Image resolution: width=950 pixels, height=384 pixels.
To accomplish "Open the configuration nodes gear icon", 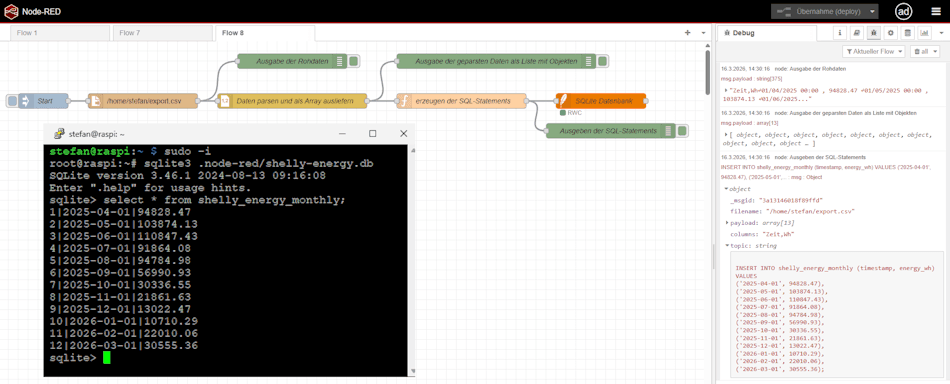I will (890, 33).
